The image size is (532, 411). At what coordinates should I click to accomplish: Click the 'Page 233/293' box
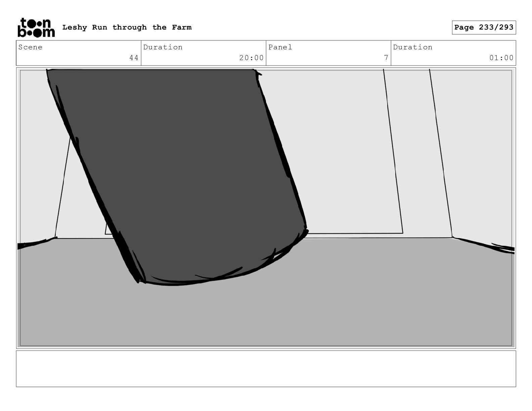click(484, 28)
